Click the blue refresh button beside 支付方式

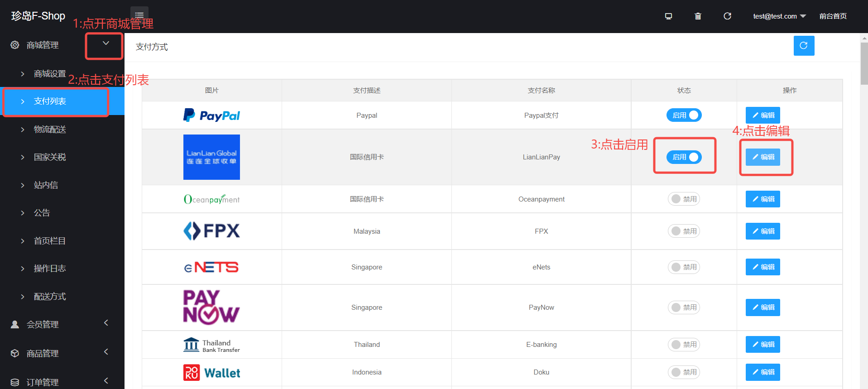coord(804,46)
